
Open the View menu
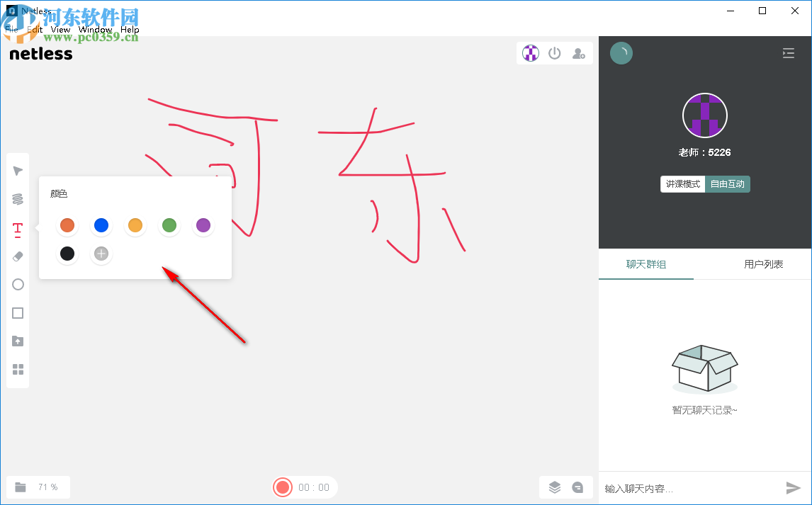click(60, 30)
